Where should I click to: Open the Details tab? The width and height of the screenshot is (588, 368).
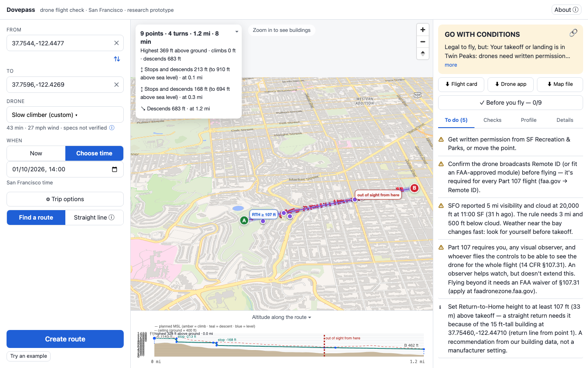(565, 120)
